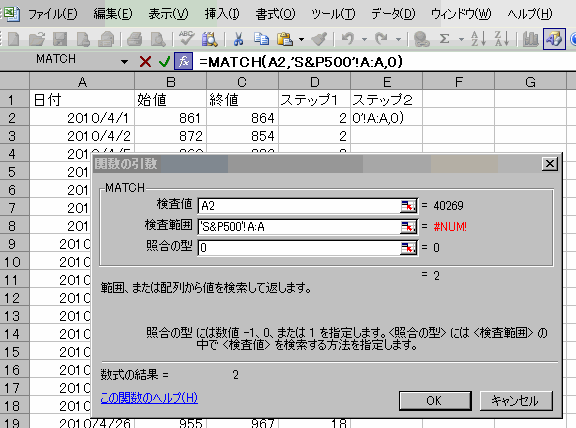Click the red X cancel formula icon

(x=145, y=61)
